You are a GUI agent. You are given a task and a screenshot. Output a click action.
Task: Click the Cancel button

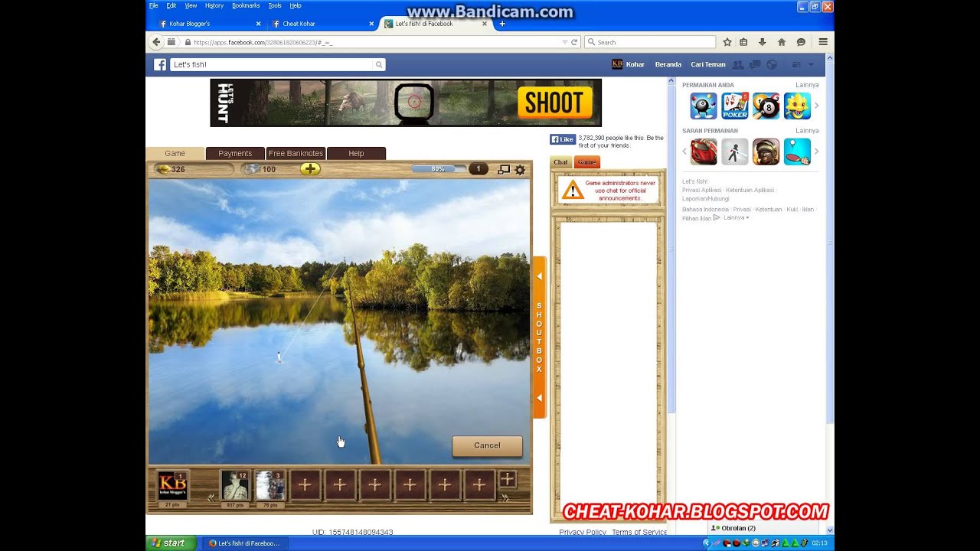(x=487, y=445)
